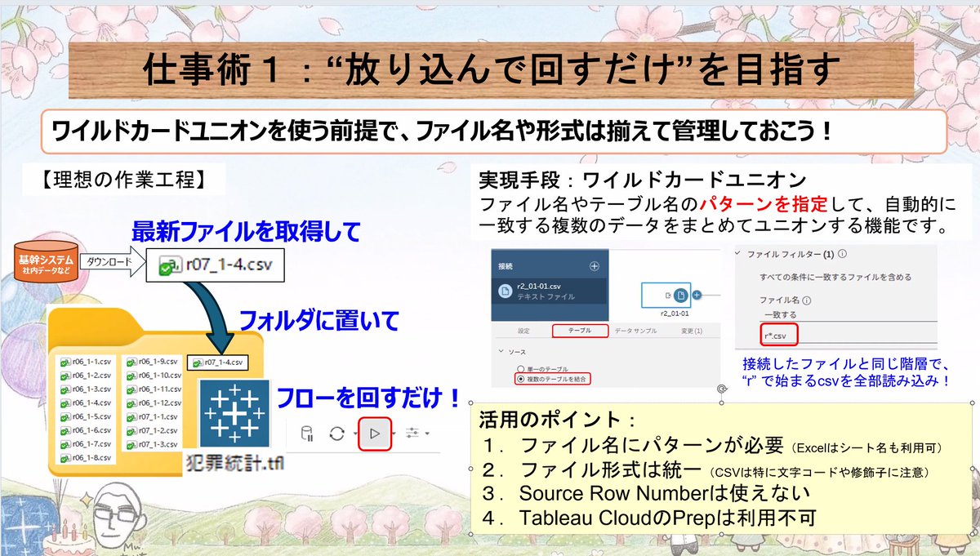The image size is (980, 556).
Task: Switch to the テーブル tab
Action: coord(580,331)
